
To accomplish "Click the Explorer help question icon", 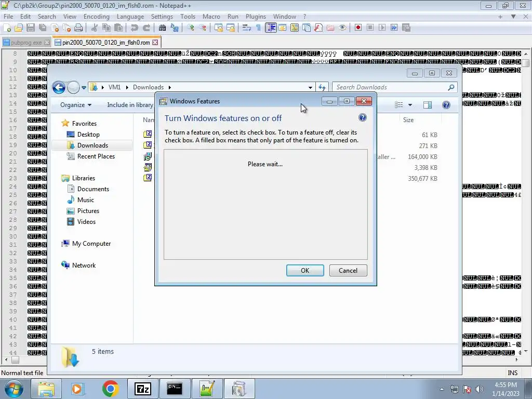I will click(x=446, y=105).
